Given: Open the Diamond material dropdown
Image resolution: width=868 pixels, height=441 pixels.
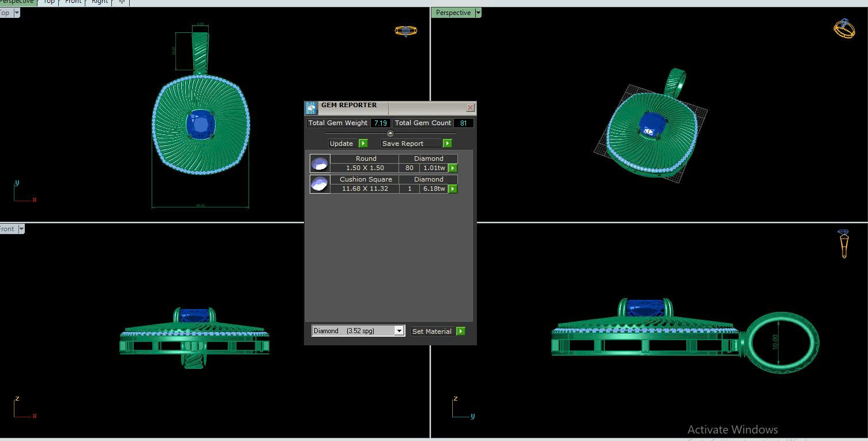Looking at the screenshot, I should pyautogui.click(x=399, y=331).
